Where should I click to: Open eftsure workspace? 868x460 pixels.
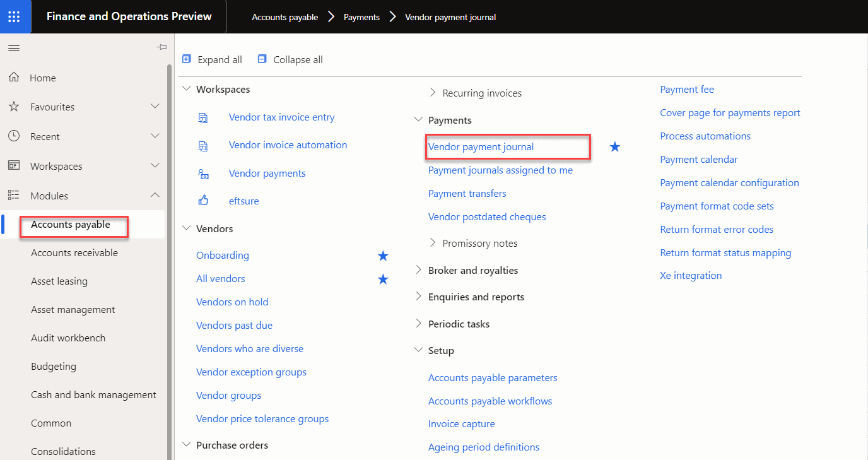[244, 201]
